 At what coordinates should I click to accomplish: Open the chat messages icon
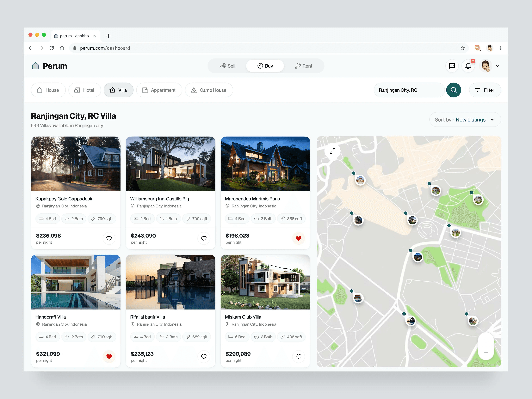(x=452, y=66)
